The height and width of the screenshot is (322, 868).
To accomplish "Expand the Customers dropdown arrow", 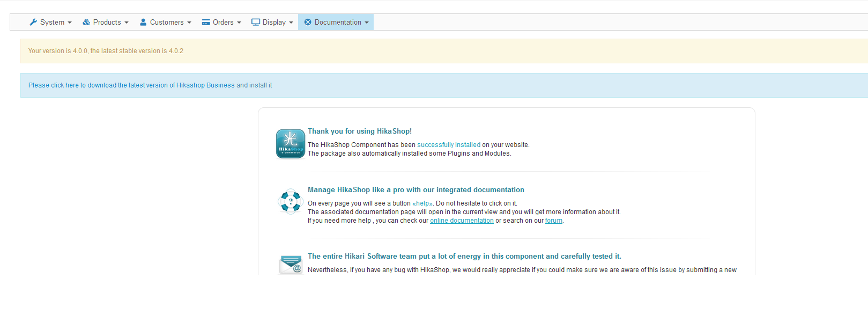I will [x=189, y=23].
